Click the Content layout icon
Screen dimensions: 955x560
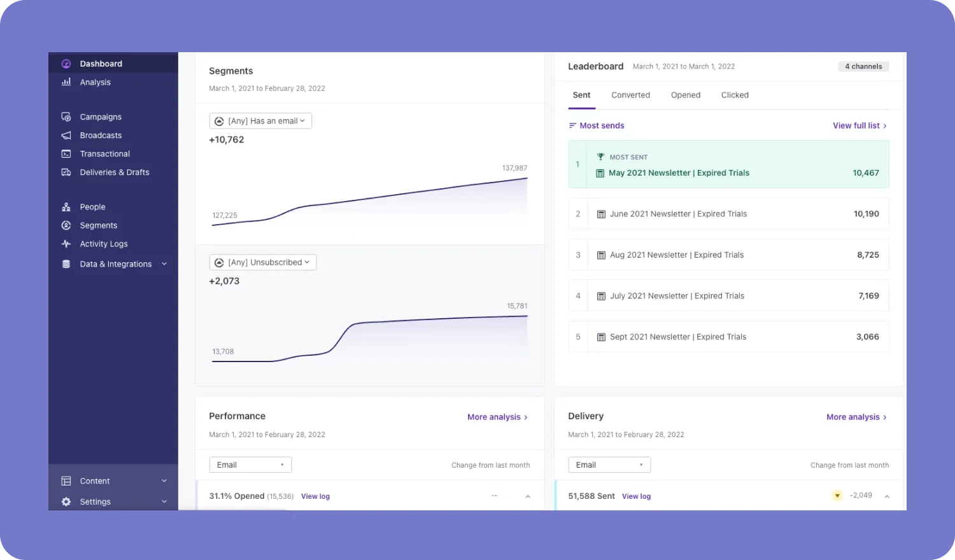(x=66, y=481)
